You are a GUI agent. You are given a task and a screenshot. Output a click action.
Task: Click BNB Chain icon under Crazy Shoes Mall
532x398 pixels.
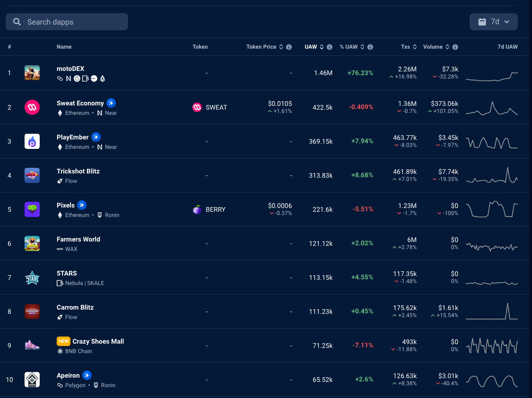click(60, 351)
